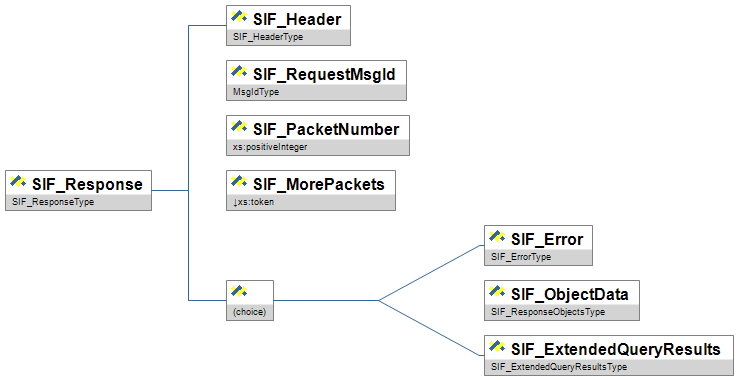Viewport: 738px width, 380px height.
Task: Select the SIF_Response element title
Action: pos(87,184)
